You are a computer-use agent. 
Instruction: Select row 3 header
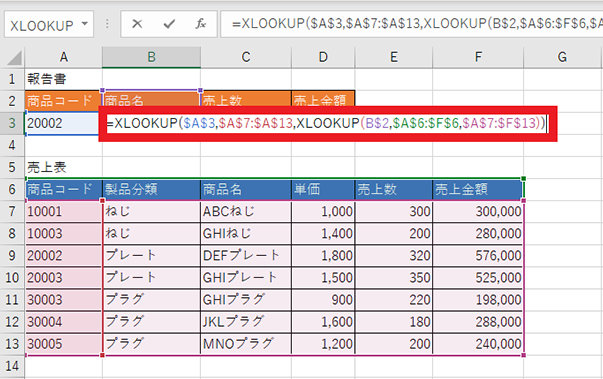[x=12, y=123]
